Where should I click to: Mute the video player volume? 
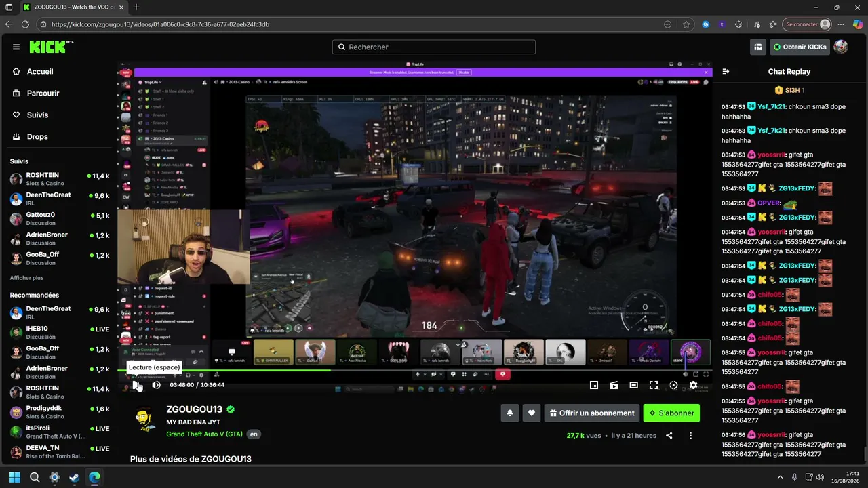point(157,385)
